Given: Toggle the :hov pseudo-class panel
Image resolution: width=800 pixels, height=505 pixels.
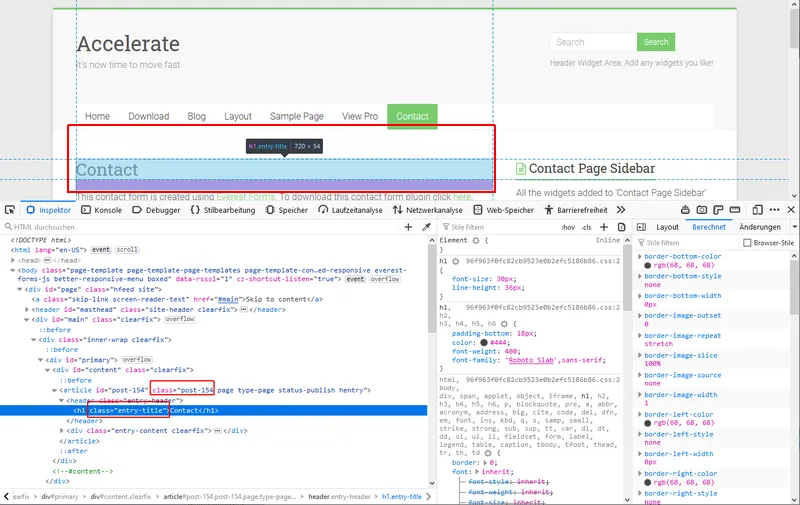Looking at the screenshot, I should (568, 228).
